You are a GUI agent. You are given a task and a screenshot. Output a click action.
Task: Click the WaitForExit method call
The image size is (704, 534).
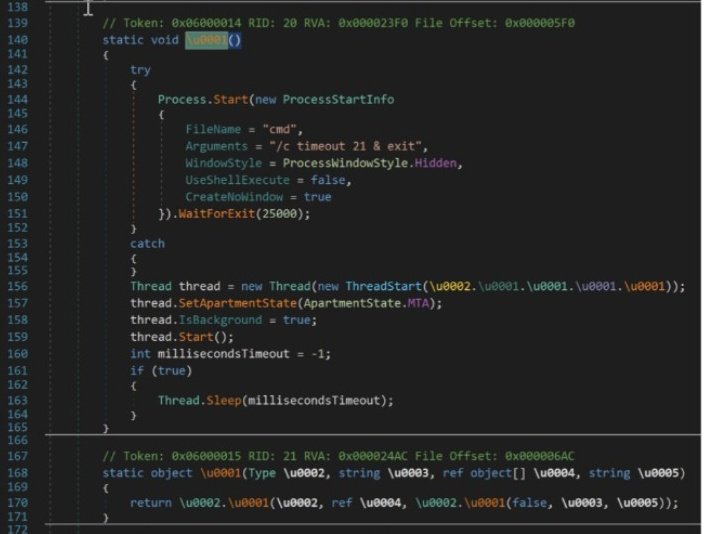pos(216,214)
